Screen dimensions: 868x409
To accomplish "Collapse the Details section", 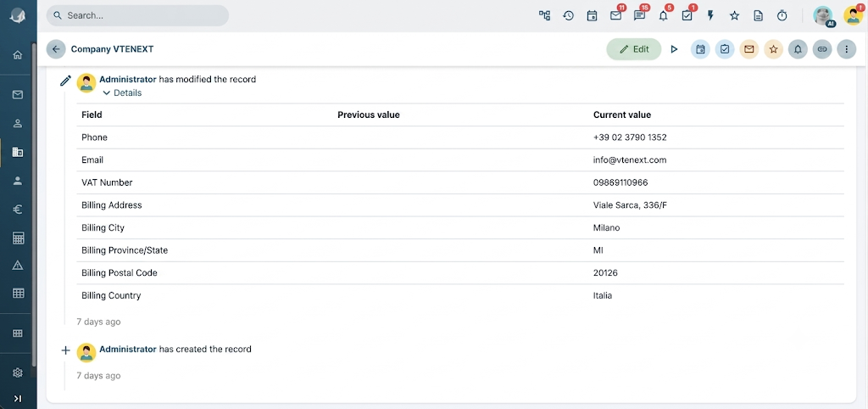I will tap(122, 93).
